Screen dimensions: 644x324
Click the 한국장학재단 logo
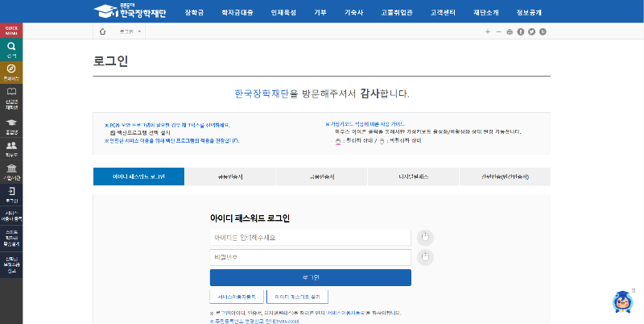tap(130, 11)
